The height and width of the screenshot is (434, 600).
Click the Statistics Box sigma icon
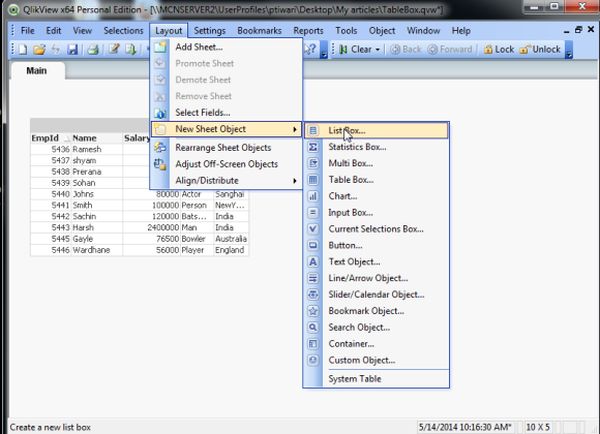(x=313, y=147)
